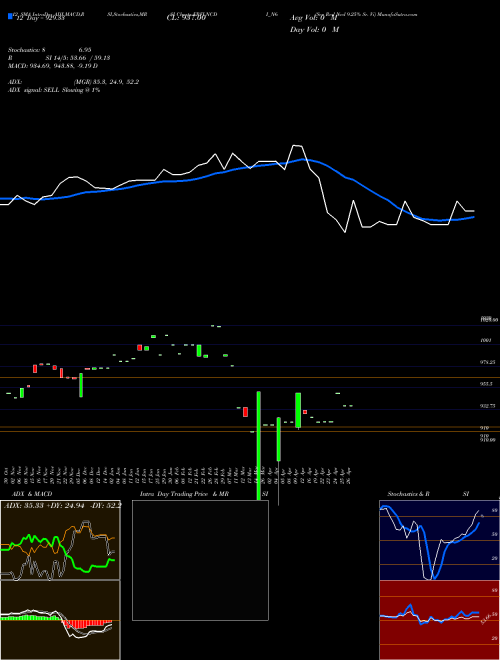500x660 pixels.
Task: Click the MACD histogram panel with red bars
Action: 60,620
